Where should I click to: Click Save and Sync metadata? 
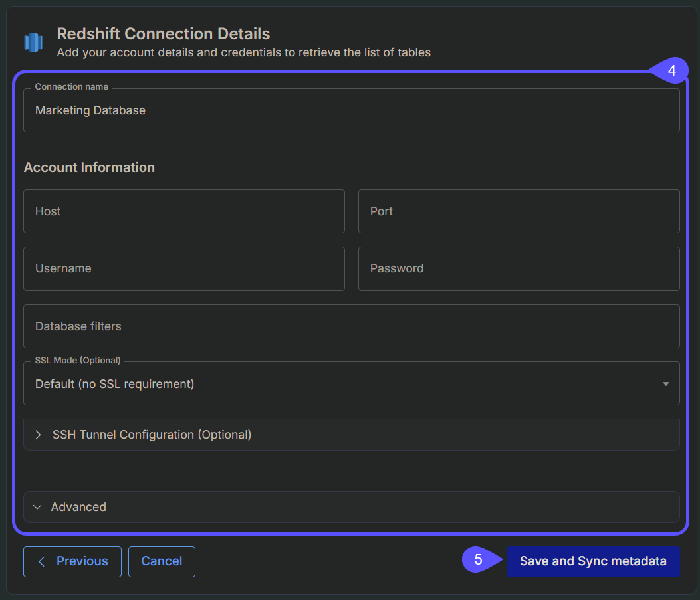(593, 561)
